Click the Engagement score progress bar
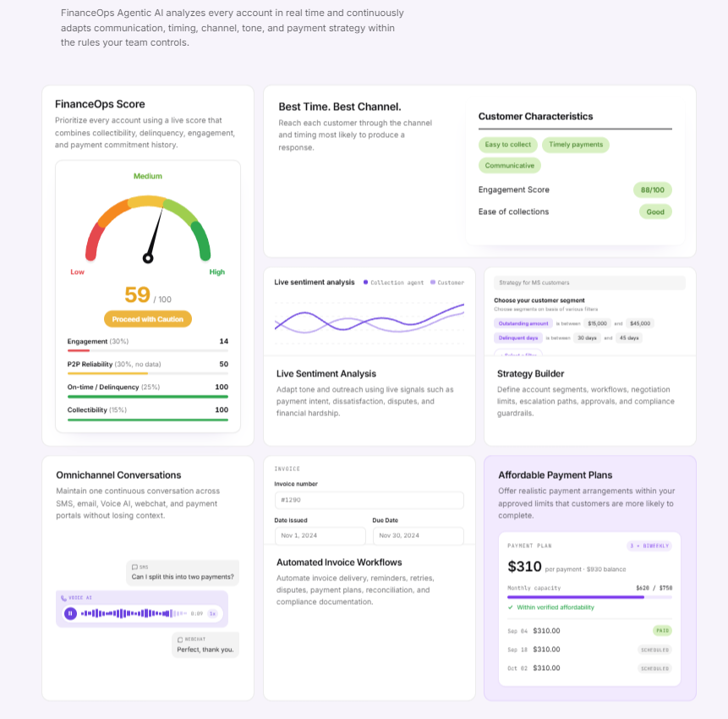 coord(148,351)
